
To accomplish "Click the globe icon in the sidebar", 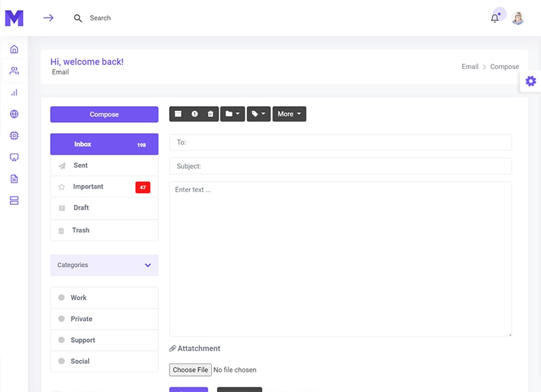I will (x=14, y=114).
